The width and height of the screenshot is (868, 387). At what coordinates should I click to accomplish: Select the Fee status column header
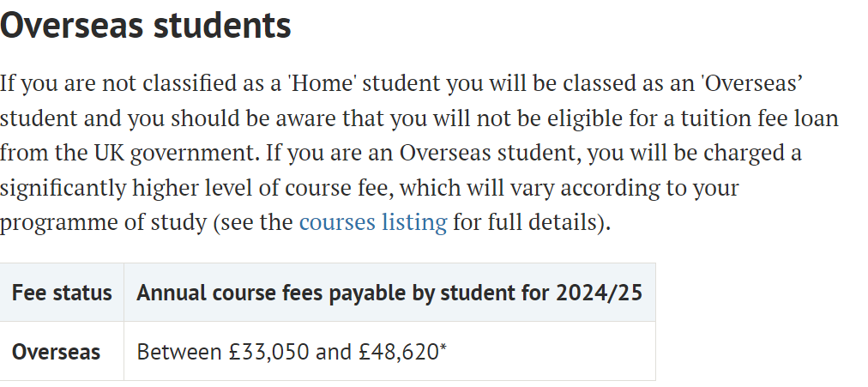click(62, 293)
